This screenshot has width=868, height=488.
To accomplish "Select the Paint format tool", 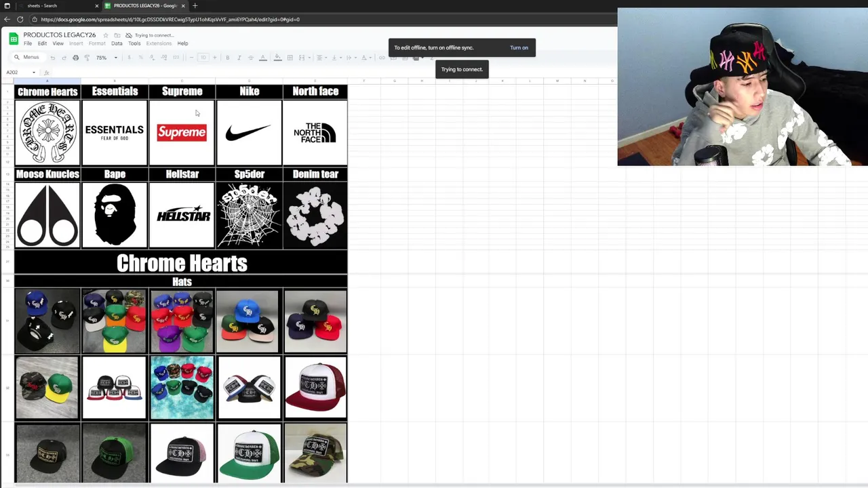I will pyautogui.click(x=87, y=58).
